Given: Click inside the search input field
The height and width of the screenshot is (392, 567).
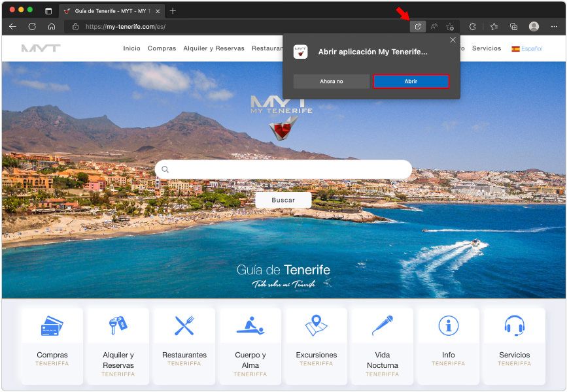Looking at the screenshot, I should click(283, 169).
